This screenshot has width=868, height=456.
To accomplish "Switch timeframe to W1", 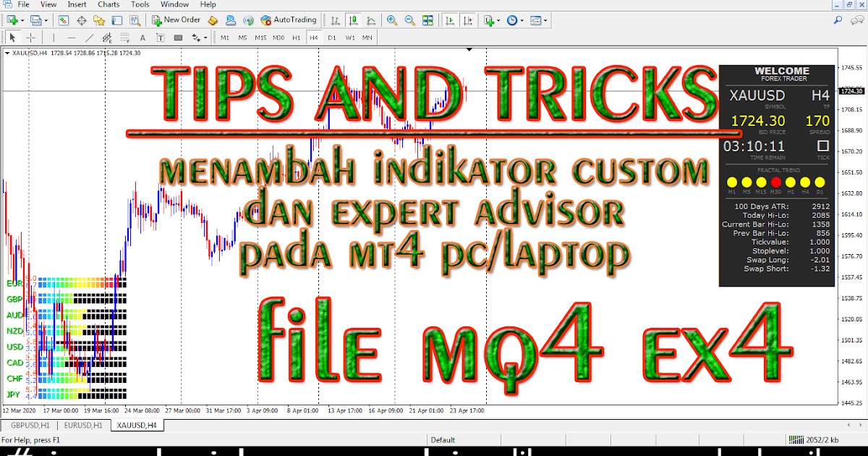I will click(350, 38).
